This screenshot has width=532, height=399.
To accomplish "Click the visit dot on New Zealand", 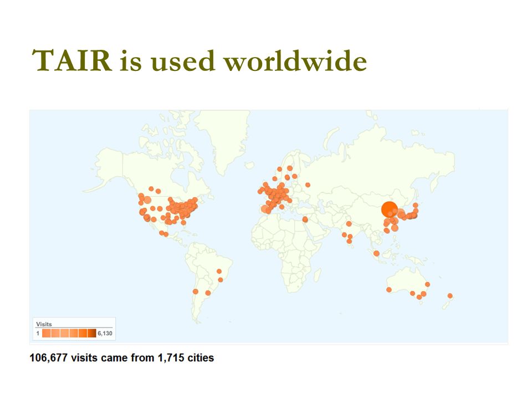I will click(x=450, y=296).
